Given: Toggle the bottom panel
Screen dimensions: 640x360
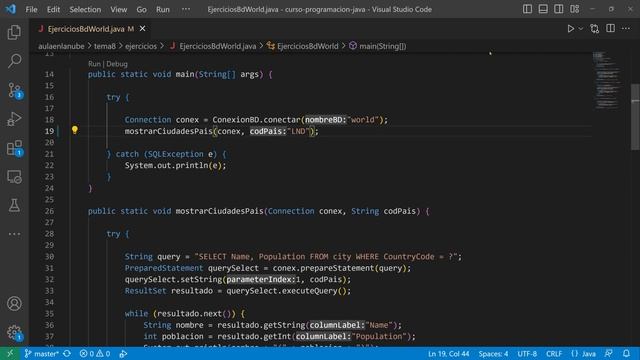Looking at the screenshot, I should pyautogui.click(x=543, y=9).
